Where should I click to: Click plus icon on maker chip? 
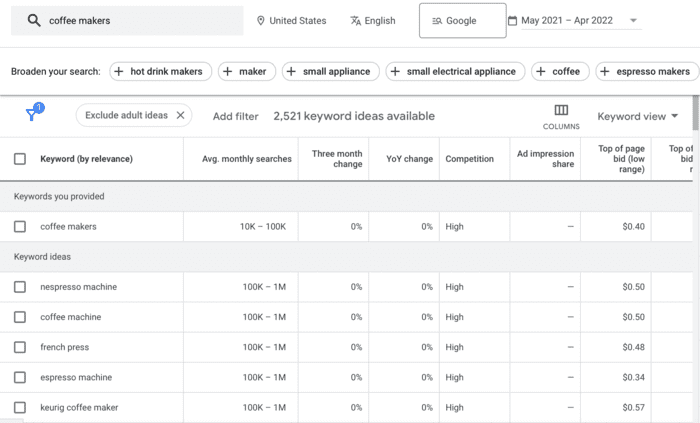(228, 71)
